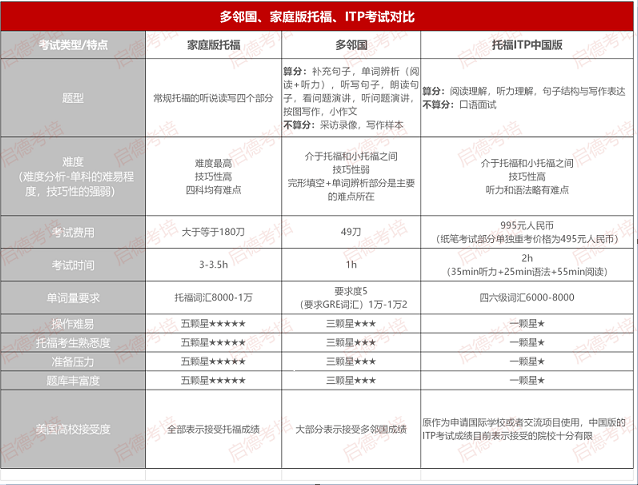638x485 pixels.
Task: Click the cell reading 难度最高 技巧性高
Action: tap(214, 177)
